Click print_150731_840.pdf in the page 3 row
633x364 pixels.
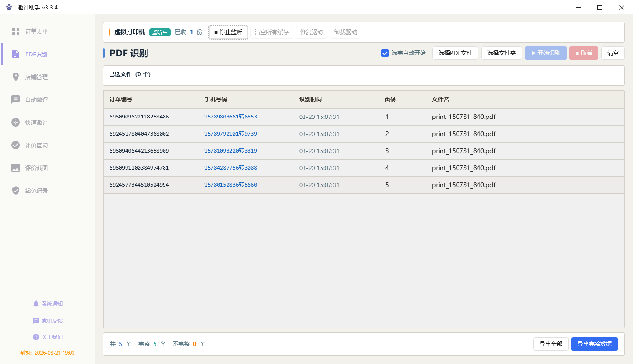(464, 151)
